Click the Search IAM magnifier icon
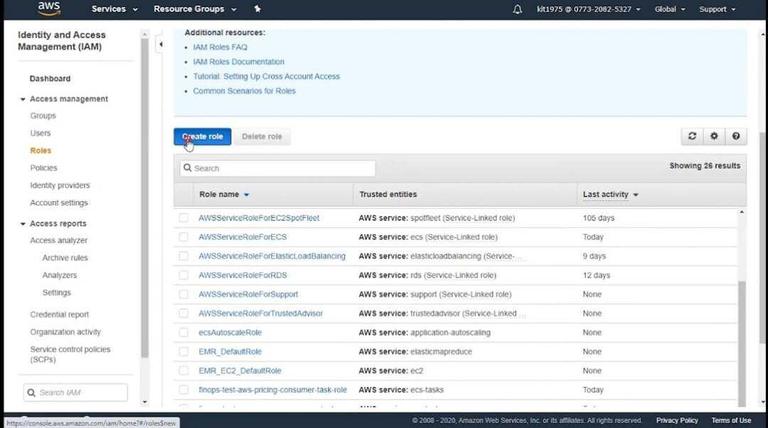 point(31,393)
